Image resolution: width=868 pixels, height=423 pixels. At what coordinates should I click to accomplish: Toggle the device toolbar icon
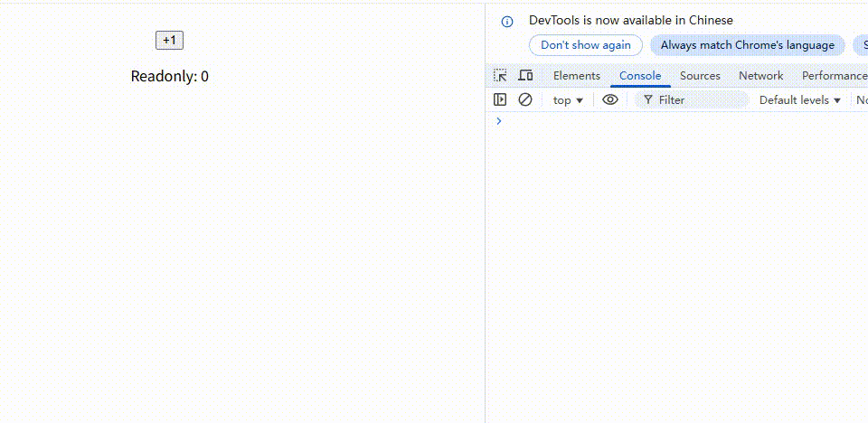525,75
